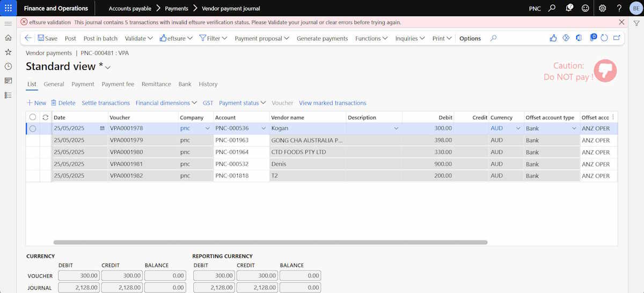Open the Account PNC-000536 dropdown

264,129
